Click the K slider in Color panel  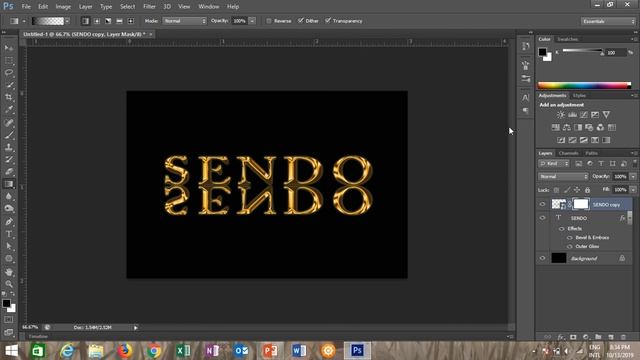(x=582, y=51)
